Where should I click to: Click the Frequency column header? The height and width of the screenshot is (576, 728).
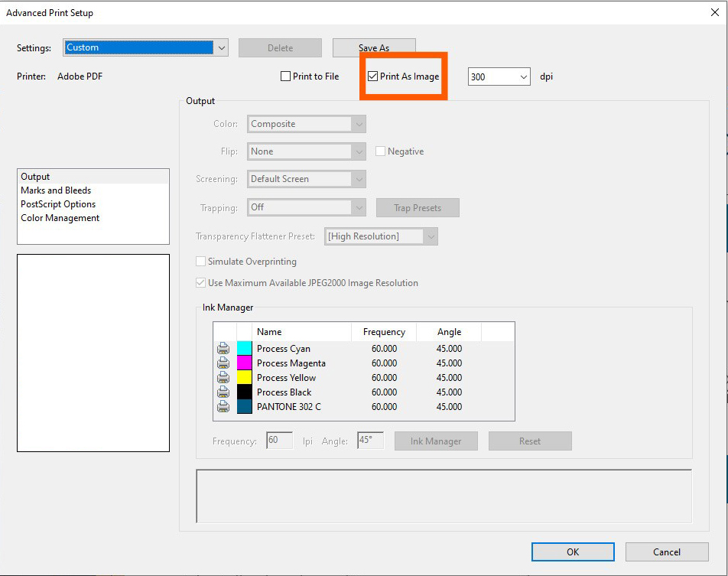click(x=384, y=332)
